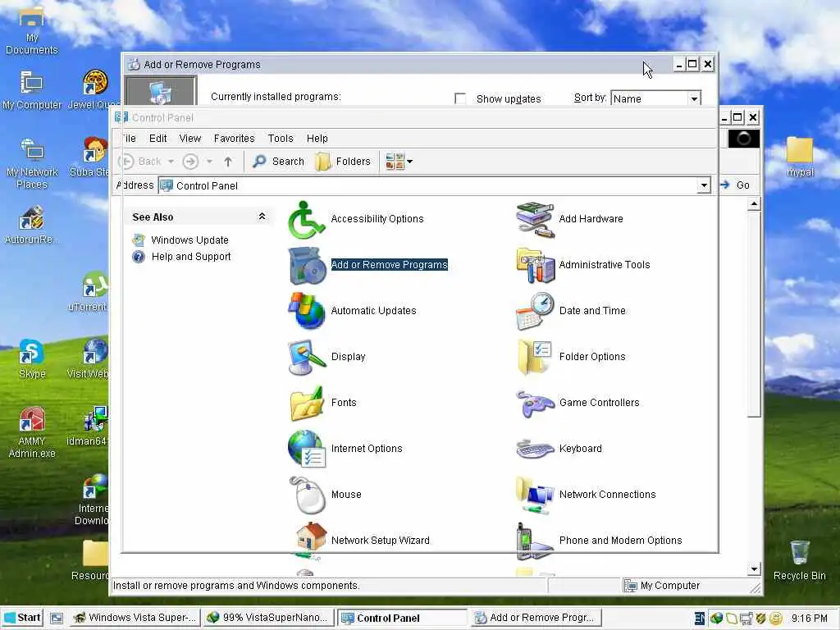This screenshot has width=840, height=630.
Task: Open the Administrative Tools icon
Action: point(535,265)
